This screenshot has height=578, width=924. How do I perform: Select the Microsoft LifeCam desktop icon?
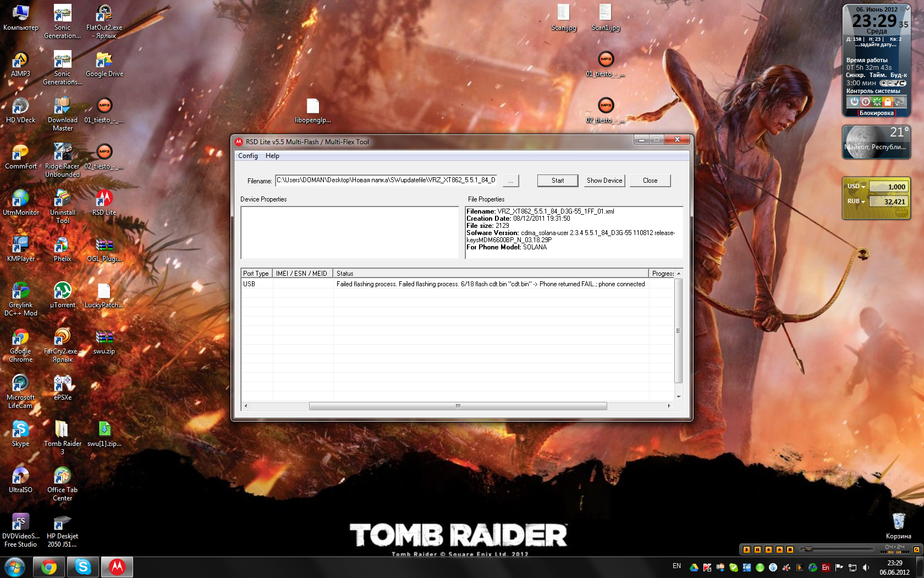click(x=21, y=392)
